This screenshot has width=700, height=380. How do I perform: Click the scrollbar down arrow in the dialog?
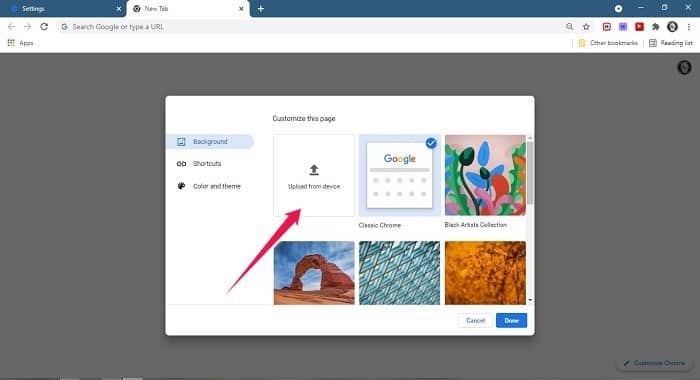530,301
